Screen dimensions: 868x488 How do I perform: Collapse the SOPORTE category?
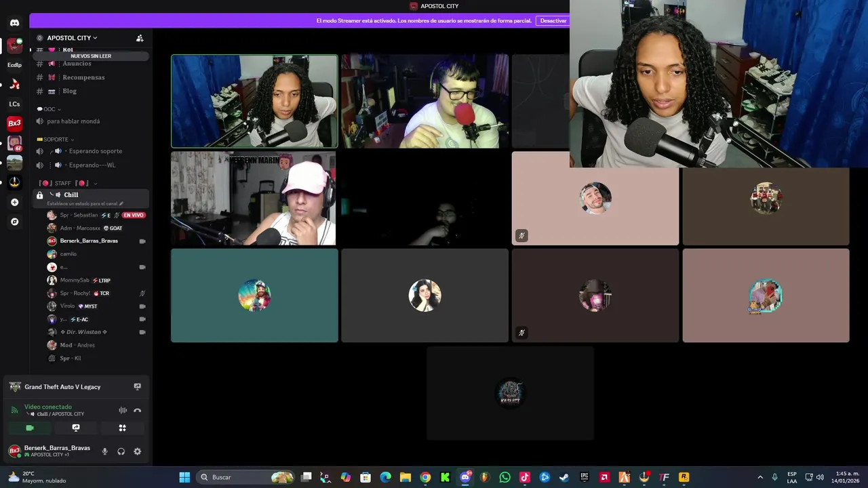click(56, 140)
